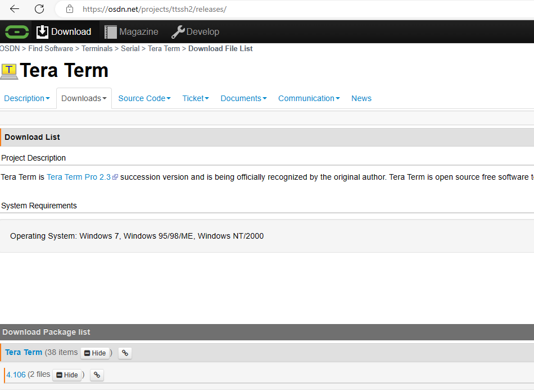Click the Download List header

click(32, 137)
